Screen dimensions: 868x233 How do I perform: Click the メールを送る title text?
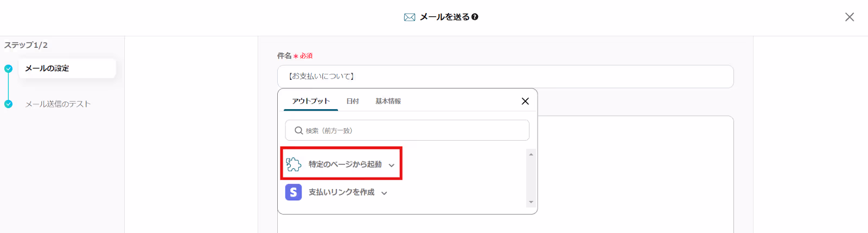tap(445, 17)
